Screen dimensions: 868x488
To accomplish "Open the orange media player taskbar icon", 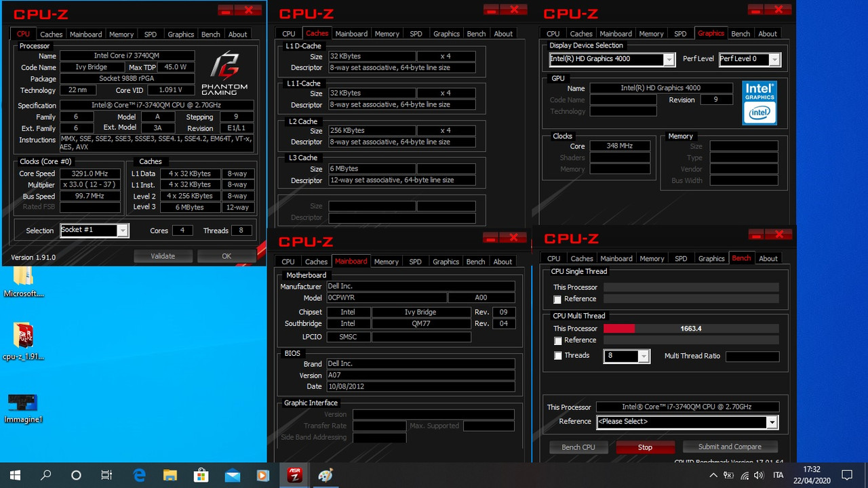I will coord(263,475).
